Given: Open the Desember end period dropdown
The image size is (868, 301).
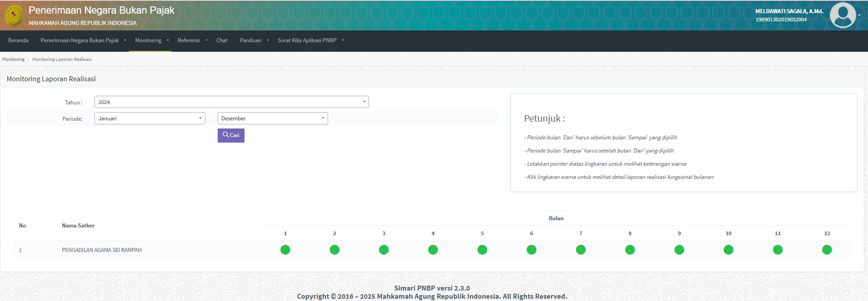Looking at the screenshot, I should click(x=273, y=118).
